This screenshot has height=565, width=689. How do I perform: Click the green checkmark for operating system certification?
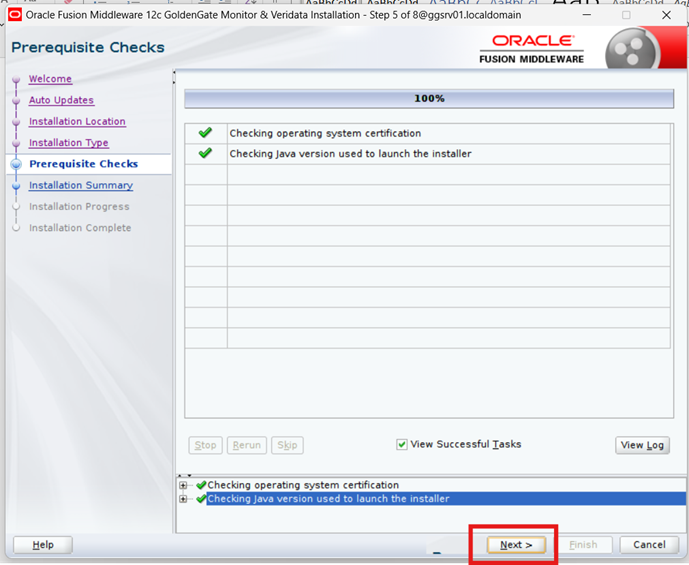click(206, 133)
